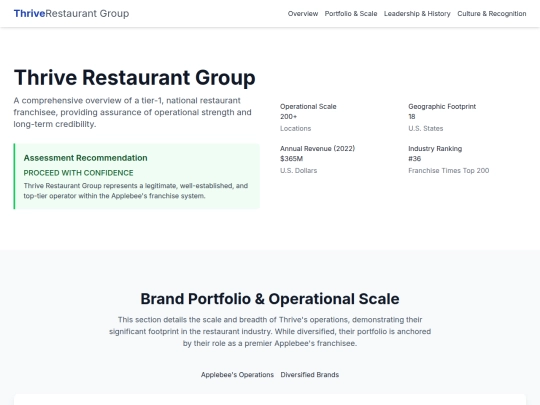Click the Operational Scale label
This screenshot has width=540, height=405.
pos(308,106)
